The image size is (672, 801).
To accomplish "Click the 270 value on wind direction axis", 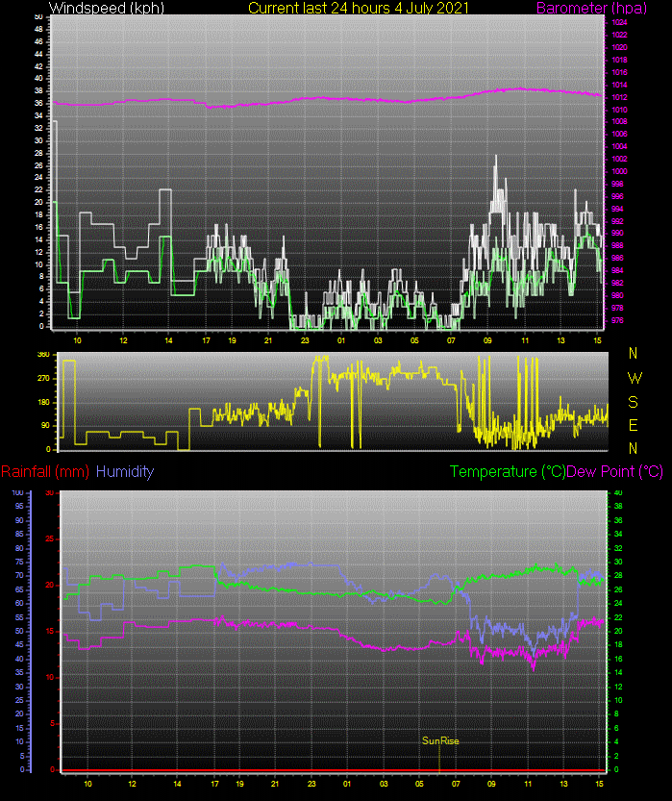I will pos(42,379).
